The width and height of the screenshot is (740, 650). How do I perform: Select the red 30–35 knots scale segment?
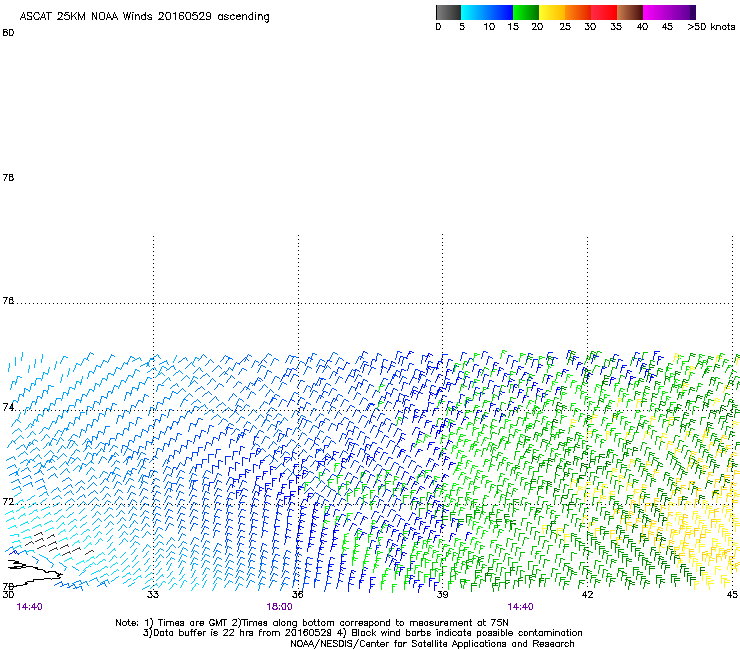(x=604, y=12)
